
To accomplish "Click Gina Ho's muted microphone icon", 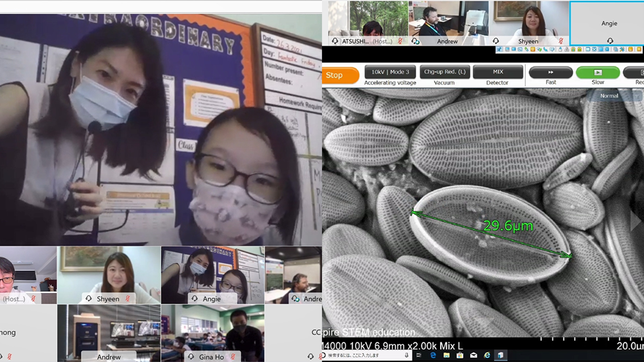I will (x=233, y=357).
